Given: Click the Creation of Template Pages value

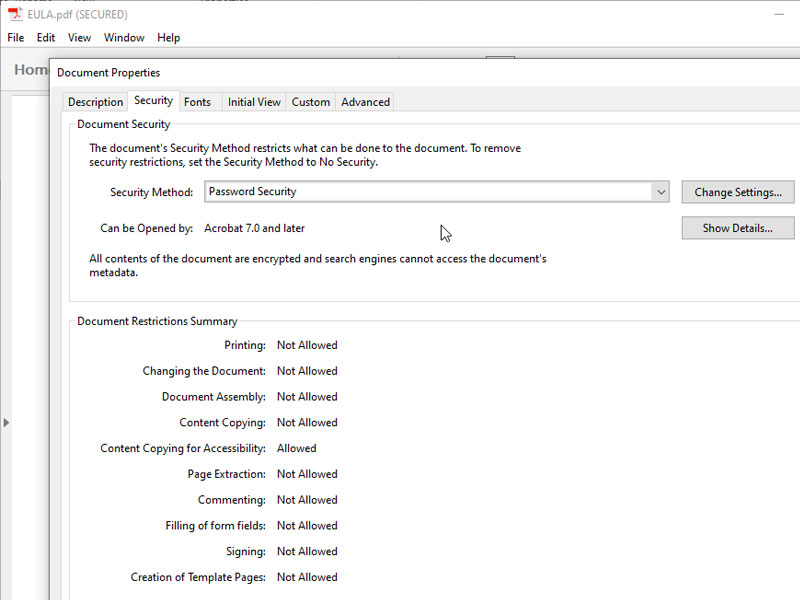Looking at the screenshot, I should coord(307,577).
